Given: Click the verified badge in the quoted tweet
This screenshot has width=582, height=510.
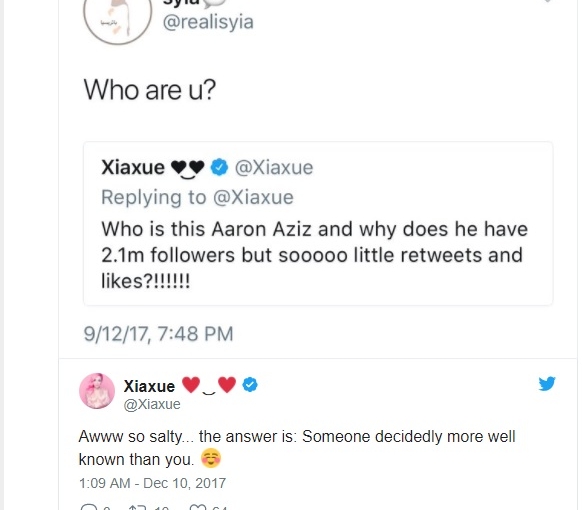Looking at the screenshot, I should [x=219, y=167].
